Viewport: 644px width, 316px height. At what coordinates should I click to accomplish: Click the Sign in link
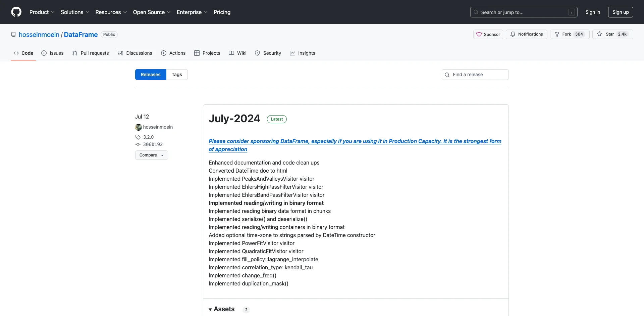pyautogui.click(x=593, y=12)
